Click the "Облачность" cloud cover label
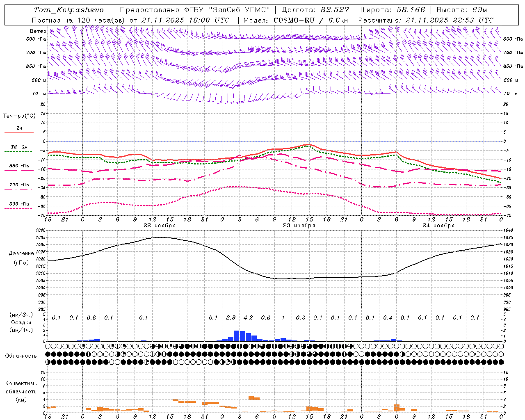This screenshot has width=525, height=420. [21, 356]
